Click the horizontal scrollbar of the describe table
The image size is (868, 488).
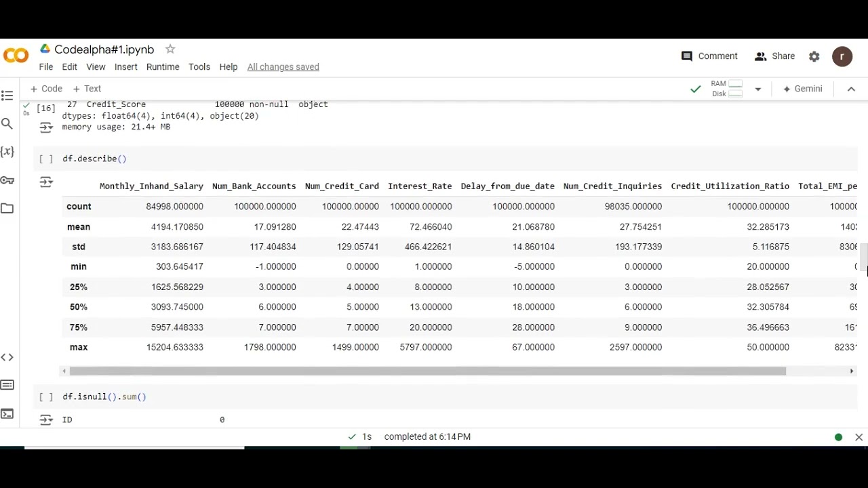point(427,371)
